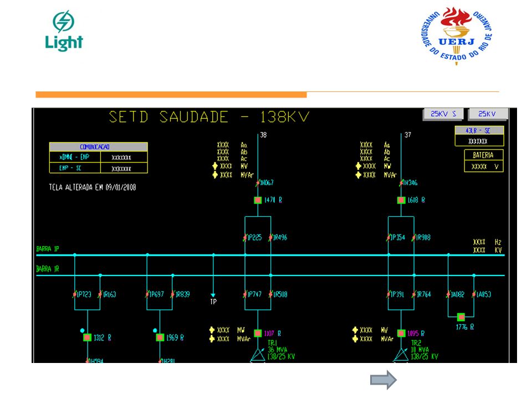Click the xOMNI - EMP row label
The image size is (532, 399).
(x=75, y=157)
